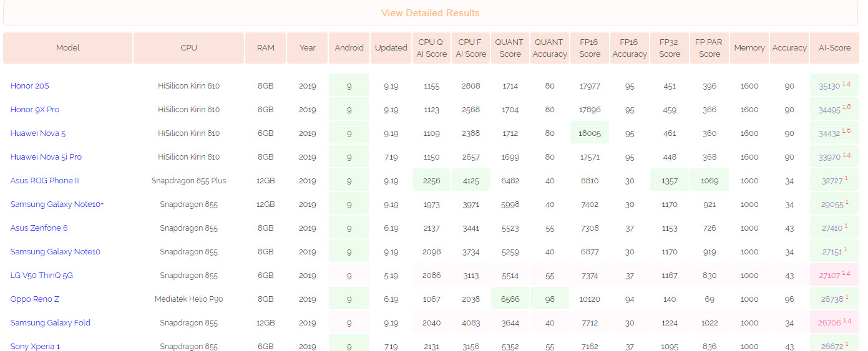Select AI-Score 27107 for LG V50 ThinQ

click(834, 275)
